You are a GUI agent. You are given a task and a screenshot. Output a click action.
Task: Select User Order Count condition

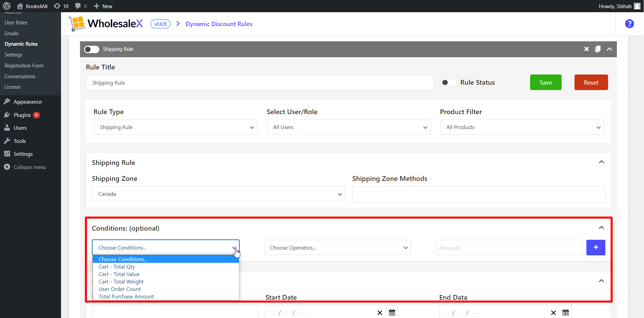coord(166,289)
